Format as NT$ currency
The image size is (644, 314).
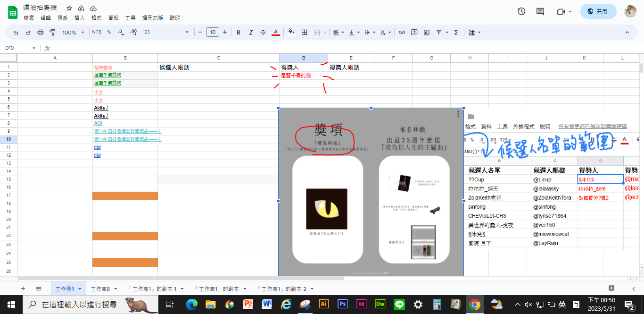point(97,33)
